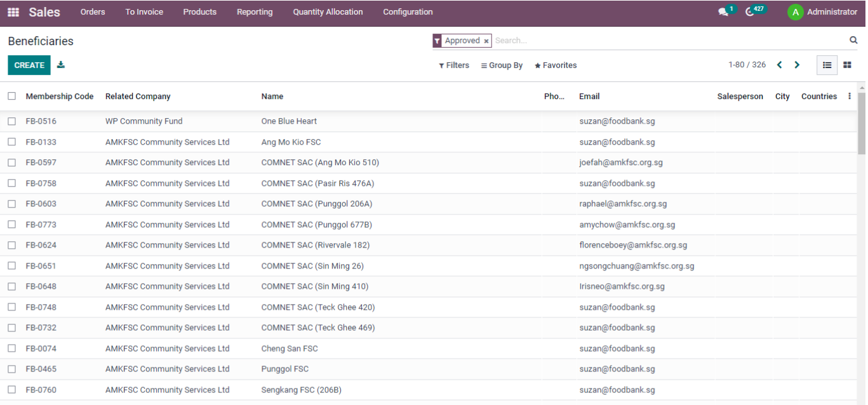Click the CREATE button

tap(29, 65)
